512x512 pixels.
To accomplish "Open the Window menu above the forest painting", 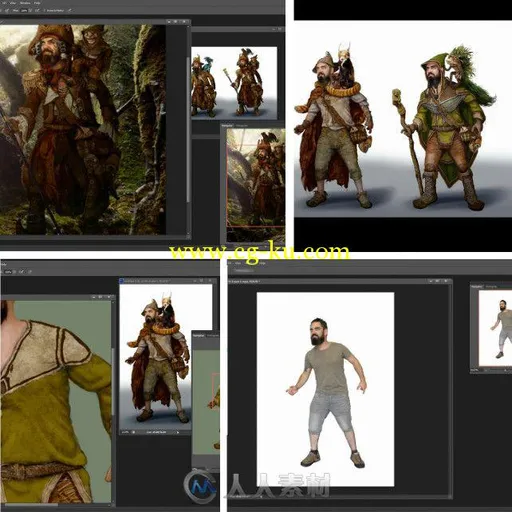I will click(x=25, y=3).
